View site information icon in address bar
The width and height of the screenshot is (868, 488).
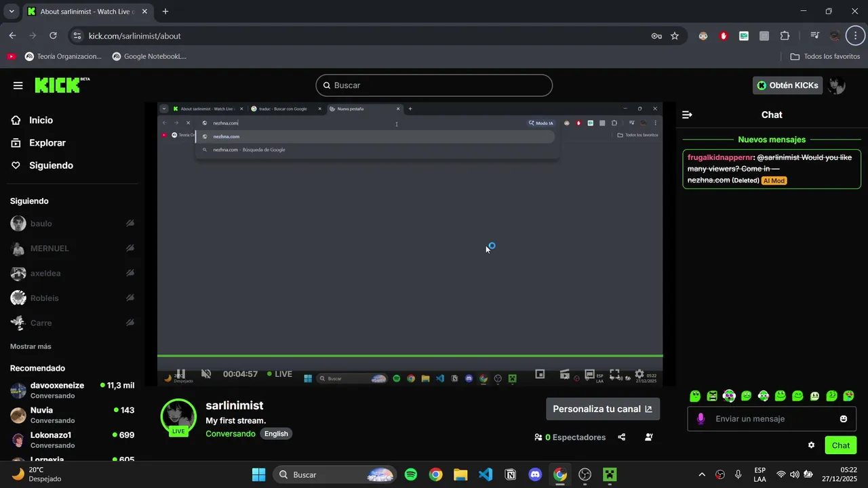(x=77, y=36)
